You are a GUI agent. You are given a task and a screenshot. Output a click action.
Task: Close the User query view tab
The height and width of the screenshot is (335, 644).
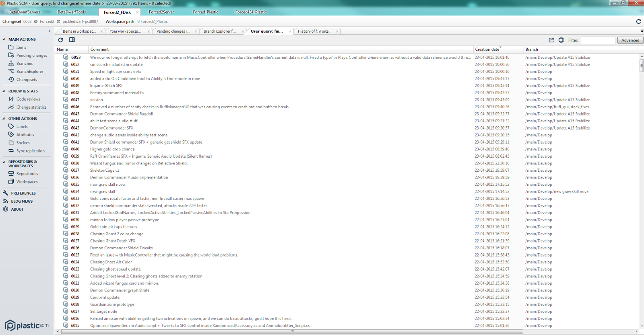pyautogui.click(x=290, y=31)
